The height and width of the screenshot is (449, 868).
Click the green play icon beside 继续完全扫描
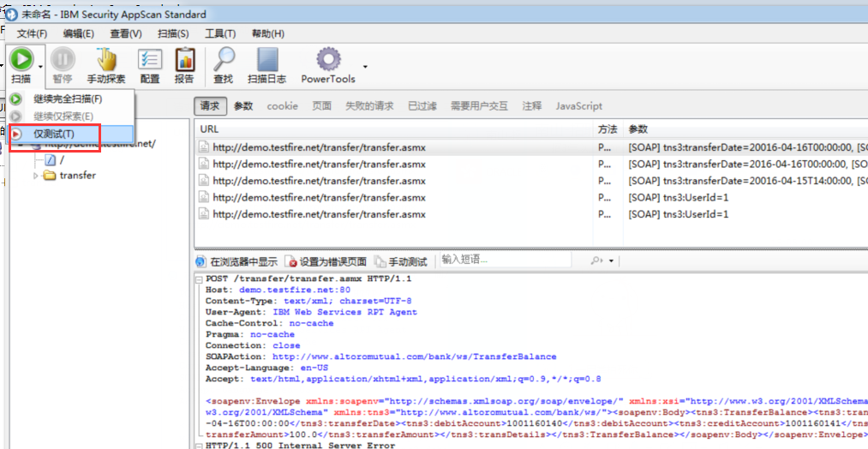click(x=16, y=99)
